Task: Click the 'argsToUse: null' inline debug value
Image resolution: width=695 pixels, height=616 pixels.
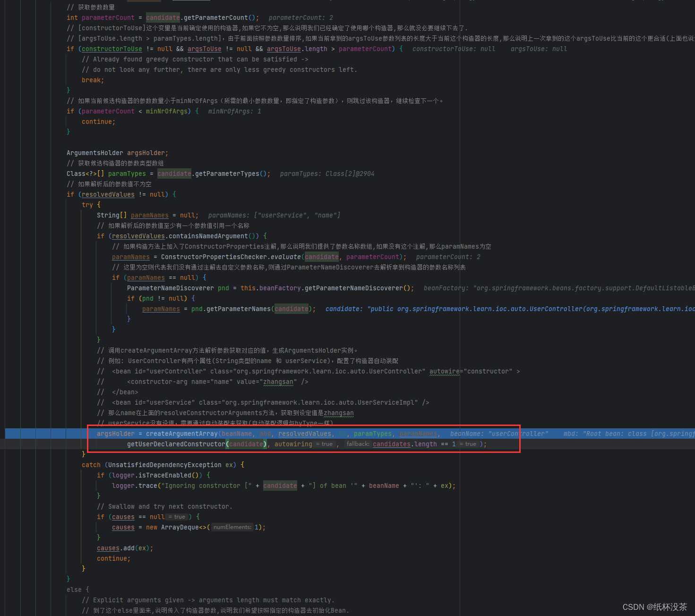Action: (x=539, y=49)
